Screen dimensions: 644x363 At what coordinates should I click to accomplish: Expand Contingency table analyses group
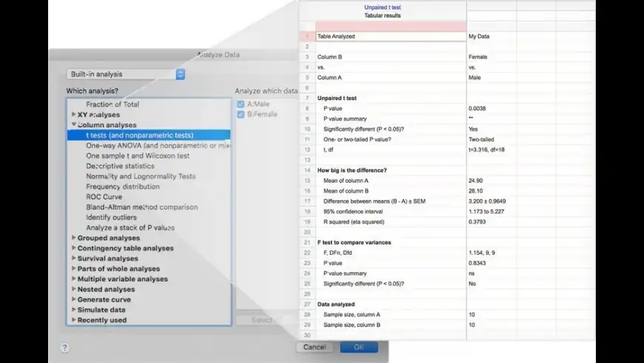tap(73, 248)
